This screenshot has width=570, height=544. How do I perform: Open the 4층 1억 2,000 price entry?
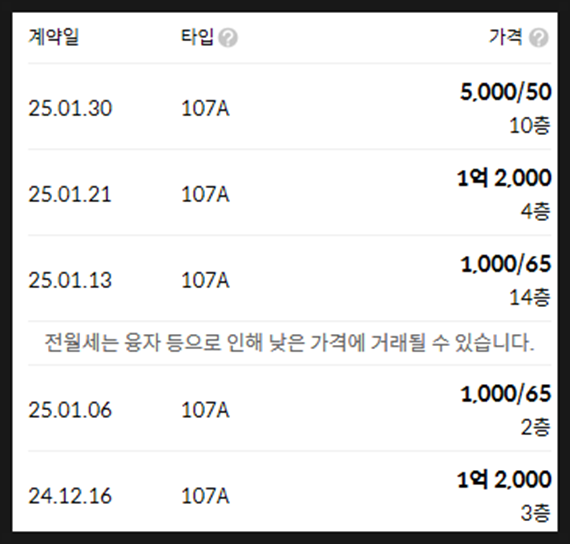click(x=504, y=178)
